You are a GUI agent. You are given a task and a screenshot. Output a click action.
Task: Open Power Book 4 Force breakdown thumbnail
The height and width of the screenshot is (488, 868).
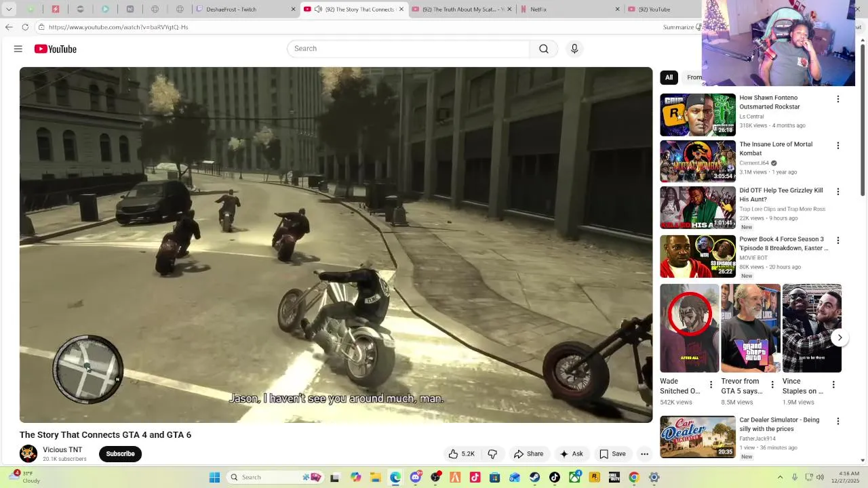(x=698, y=256)
